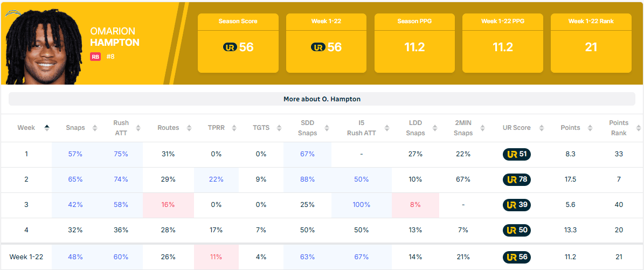Screen dimensions: 644x270
Task: Sort by Points column sort icon
Action: [590, 128]
